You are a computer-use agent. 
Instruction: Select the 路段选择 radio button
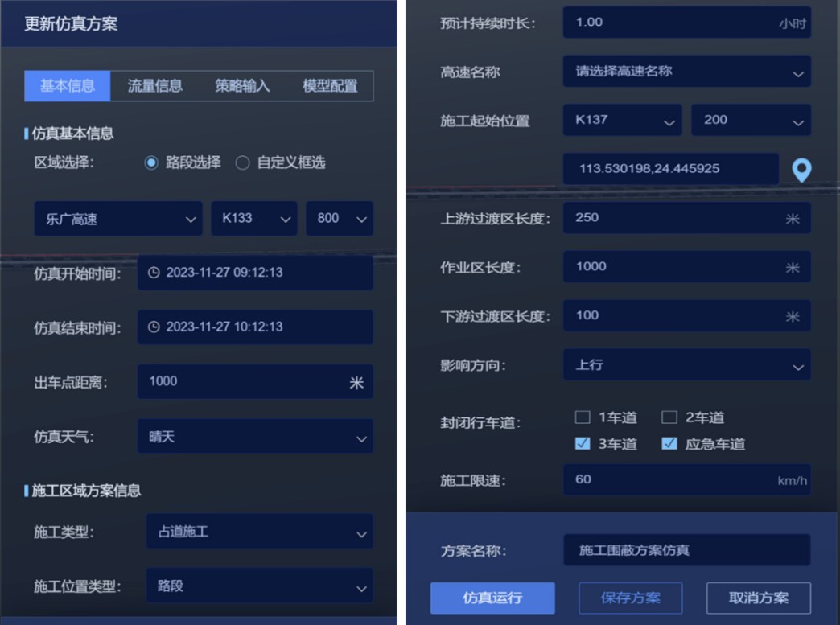151,162
